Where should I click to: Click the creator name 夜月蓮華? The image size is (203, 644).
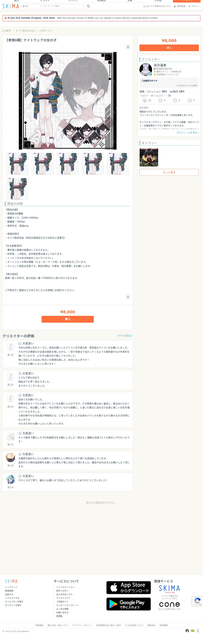(160, 65)
